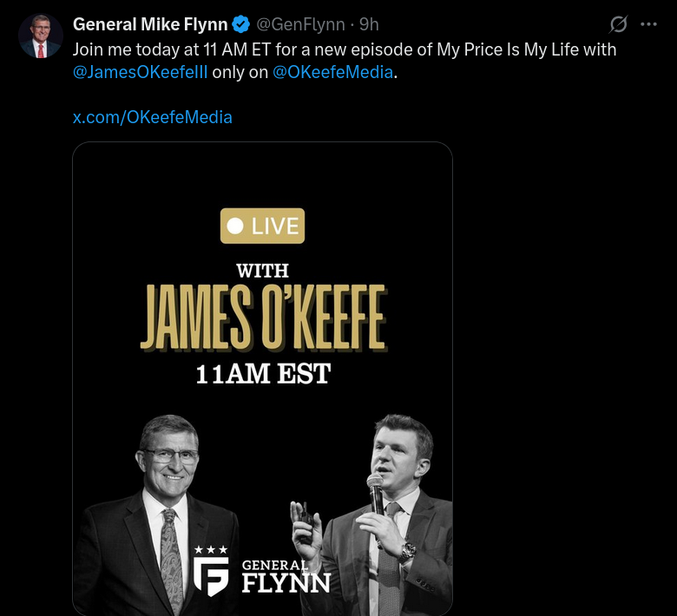Follow the x.com/OKeefeMedia link
Screen dimensions: 677x616
[152, 116]
